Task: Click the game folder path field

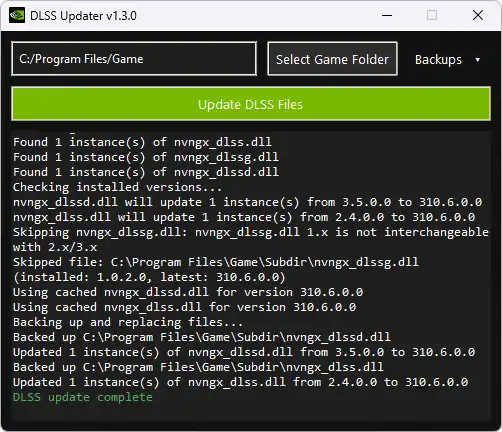Action: pos(134,59)
